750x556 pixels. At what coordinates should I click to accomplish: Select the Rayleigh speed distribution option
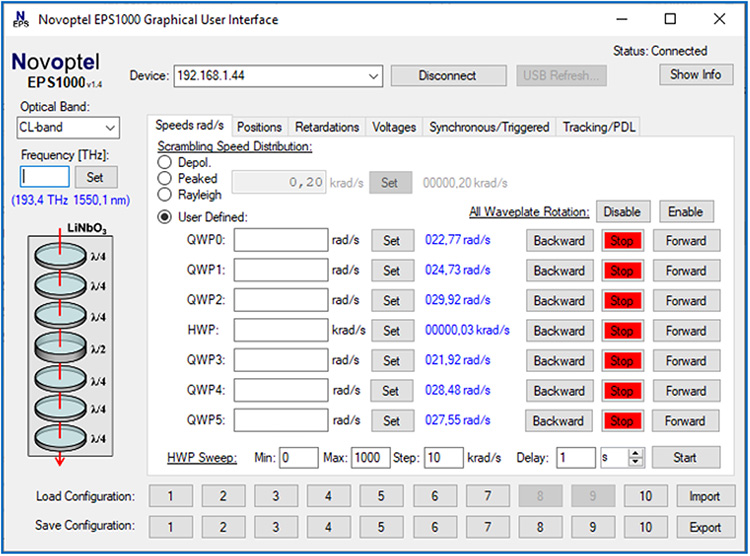tap(165, 194)
